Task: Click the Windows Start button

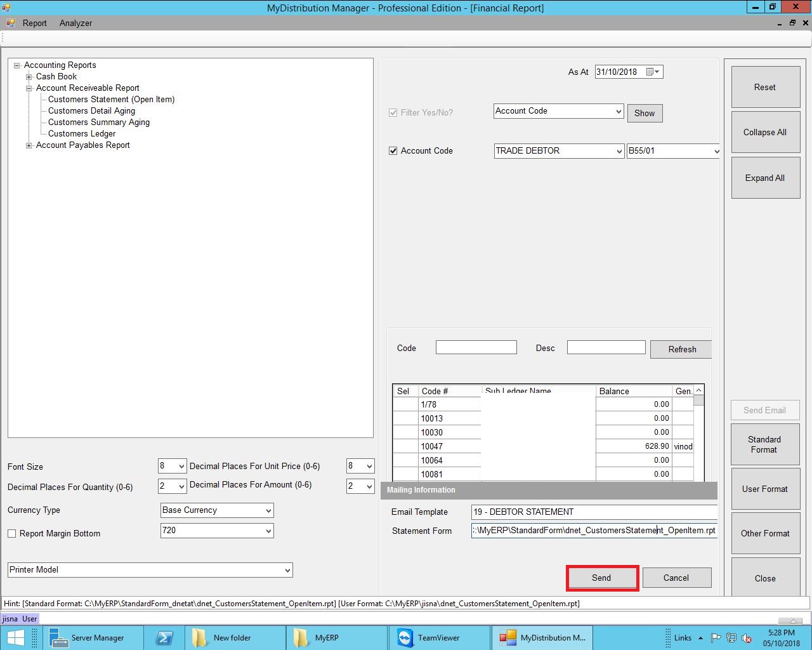Action: click(15, 637)
